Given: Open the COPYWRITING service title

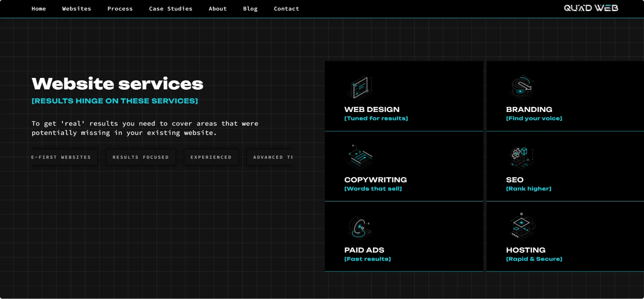Looking at the screenshot, I should (x=375, y=180).
